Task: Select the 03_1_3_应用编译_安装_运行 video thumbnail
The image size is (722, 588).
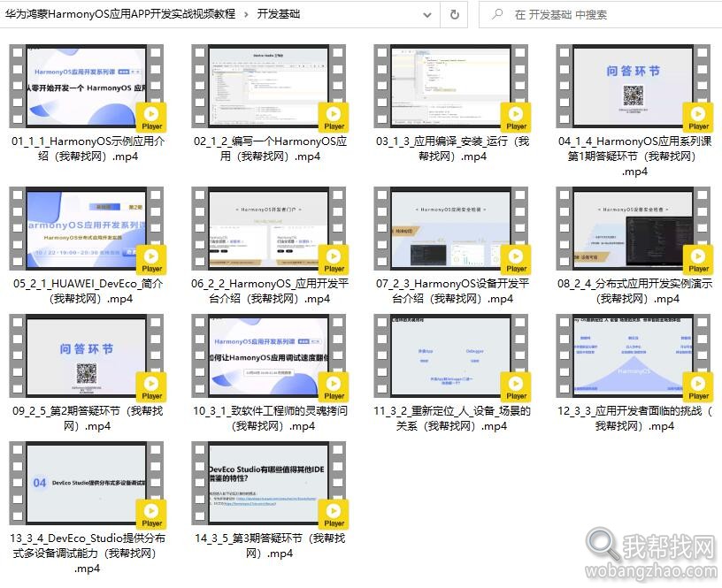Action: pyautogui.click(x=450, y=86)
